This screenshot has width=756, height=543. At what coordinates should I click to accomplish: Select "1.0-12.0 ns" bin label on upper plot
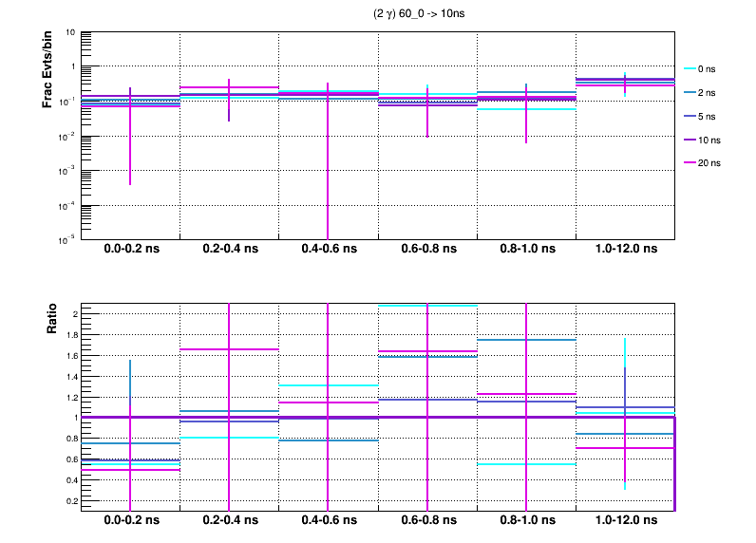[x=624, y=250]
